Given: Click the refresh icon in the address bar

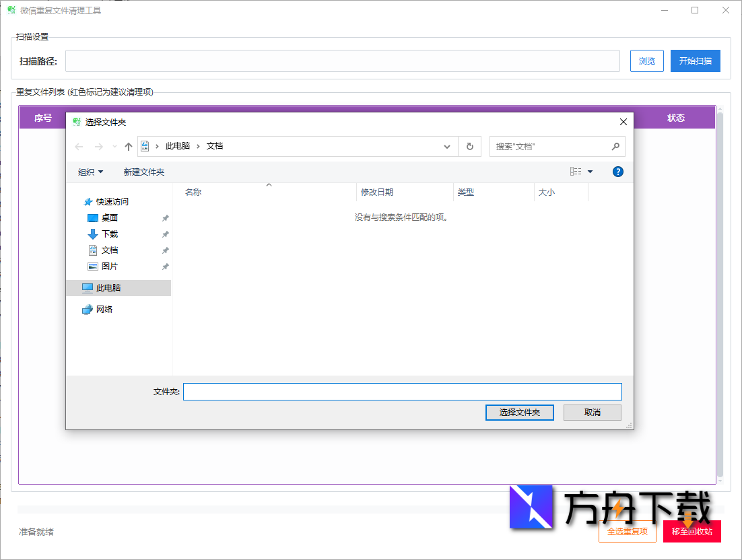Looking at the screenshot, I should pyautogui.click(x=469, y=146).
